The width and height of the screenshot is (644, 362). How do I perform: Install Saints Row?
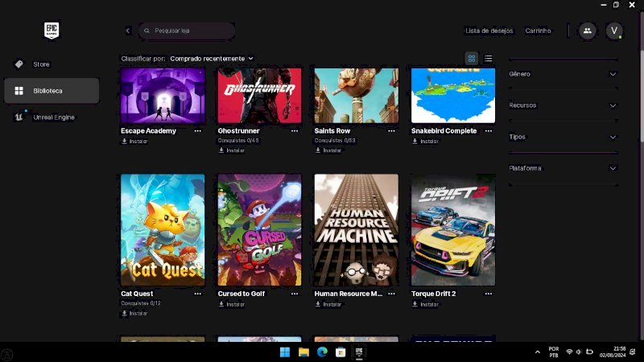(x=328, y=150)
